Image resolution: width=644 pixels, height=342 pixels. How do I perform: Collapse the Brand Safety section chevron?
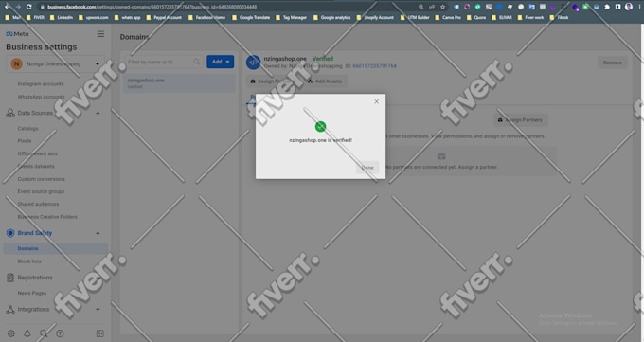coord(98,233)
